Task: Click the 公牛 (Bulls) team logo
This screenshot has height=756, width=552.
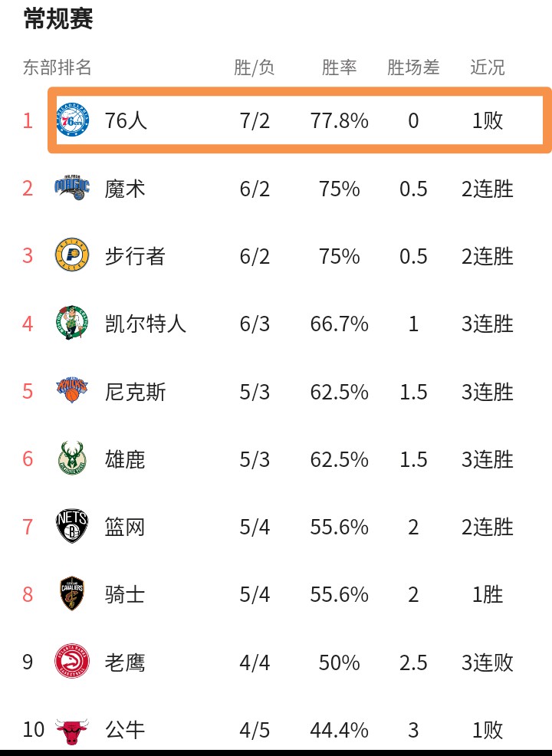Action: coord(72,730)
